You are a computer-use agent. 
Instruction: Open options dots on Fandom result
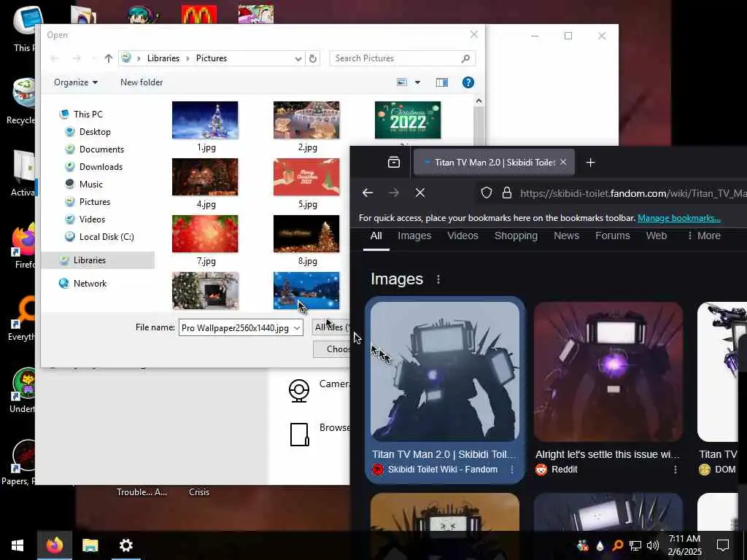pos(511,470)
